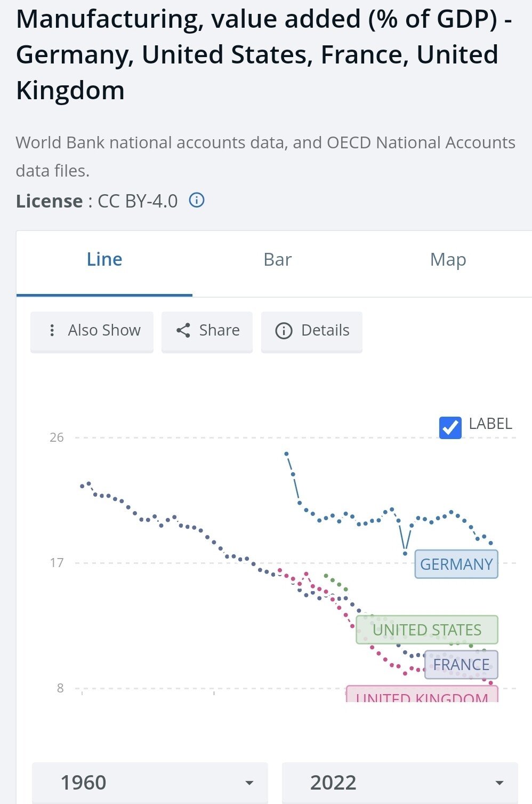Open the Share dialog
The width and height of the screenshot is (532, 804).
207,331
